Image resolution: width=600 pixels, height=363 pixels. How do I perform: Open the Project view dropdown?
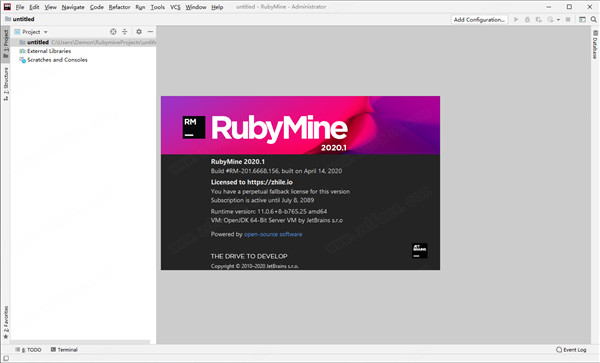click(31, 32)
